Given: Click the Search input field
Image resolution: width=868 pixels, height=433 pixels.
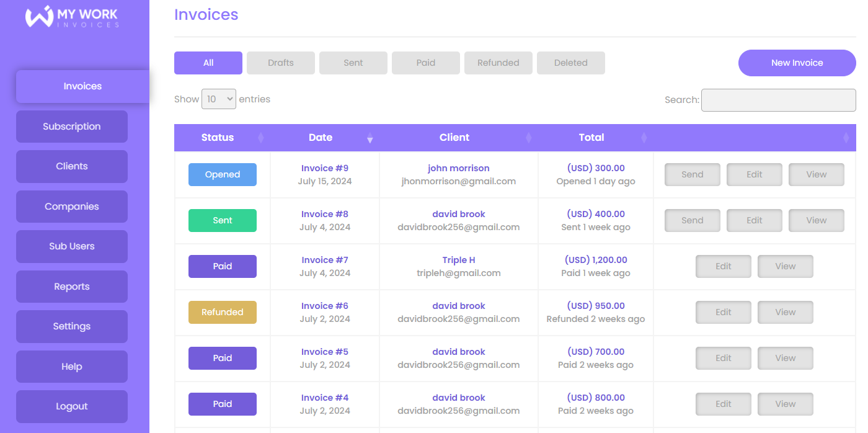Looking at the screenshot, I should pyautogui.click(x=778, y=100).
